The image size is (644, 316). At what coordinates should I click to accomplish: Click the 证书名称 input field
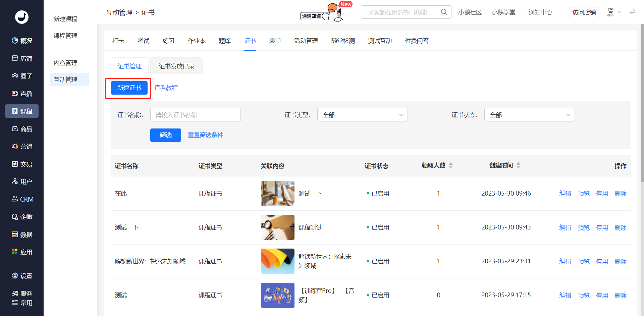pyautogui.click(x=195, y=115)
